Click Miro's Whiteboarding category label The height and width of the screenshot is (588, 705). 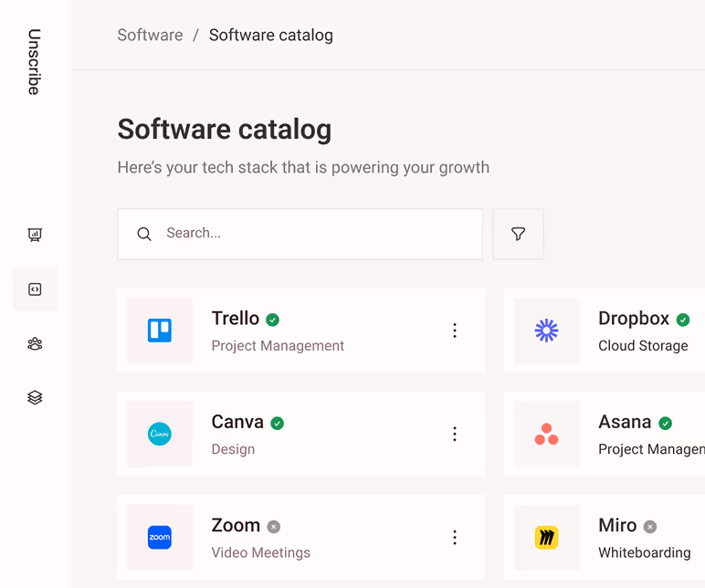[x=645, y=552]
